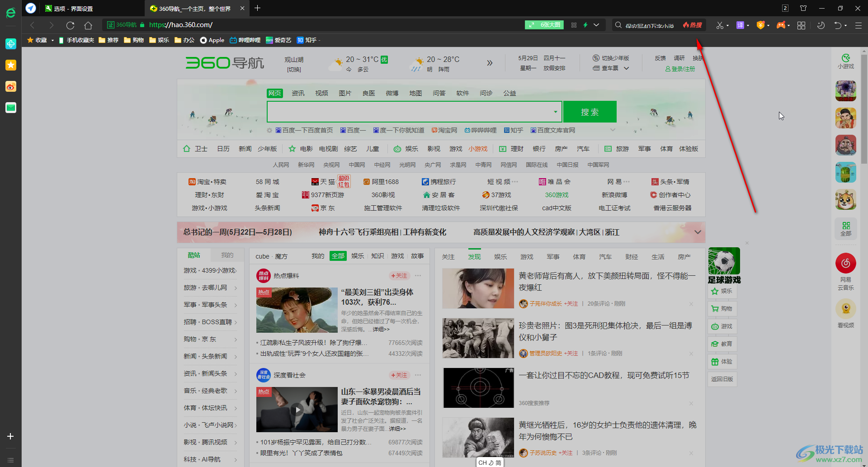Select the 地图 search category tab
This screenshot has height=467, width=868.
[415, 93]
